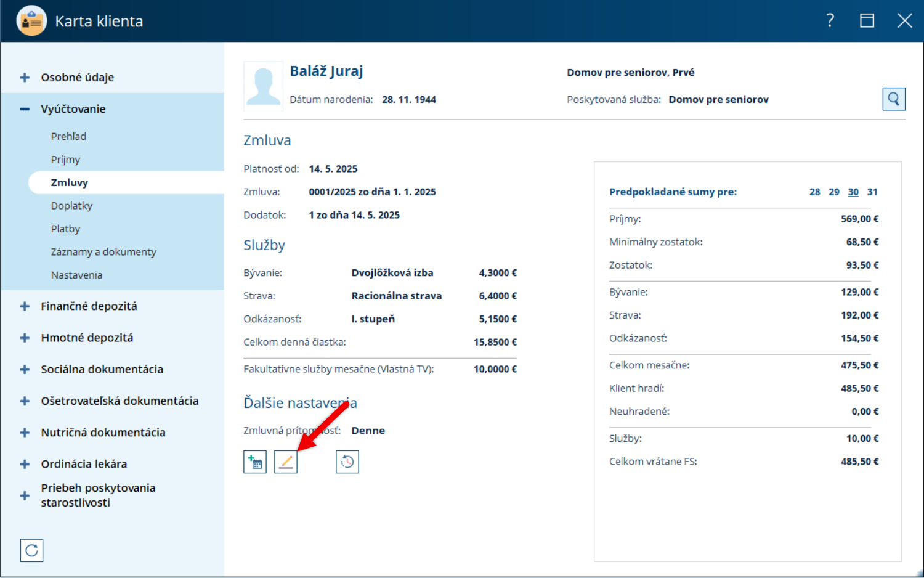Open the Príjmy submenu item
Image resolution: width=924 pixels, height=578 pixels.
pos(65,160)
